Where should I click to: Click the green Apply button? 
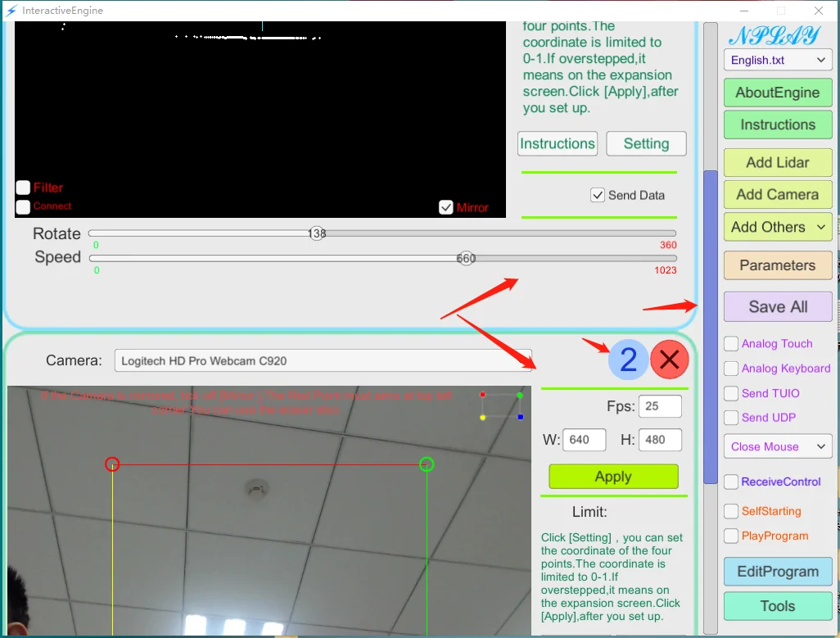pos(613,476)
